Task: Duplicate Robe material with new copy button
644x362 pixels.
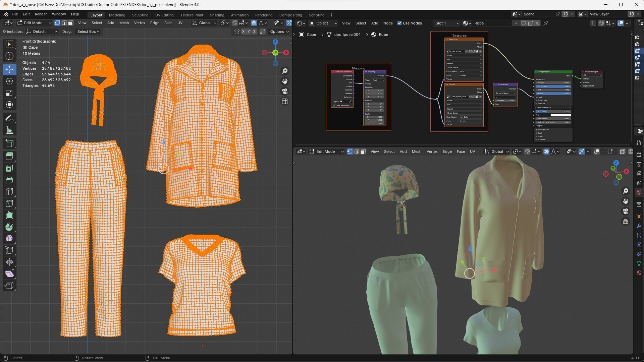Action: 531,23
